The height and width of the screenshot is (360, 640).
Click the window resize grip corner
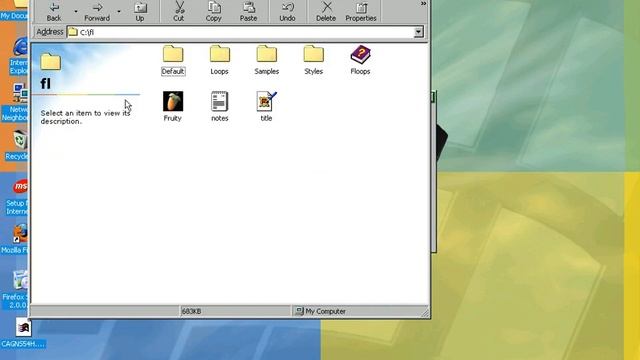[424, 313]
